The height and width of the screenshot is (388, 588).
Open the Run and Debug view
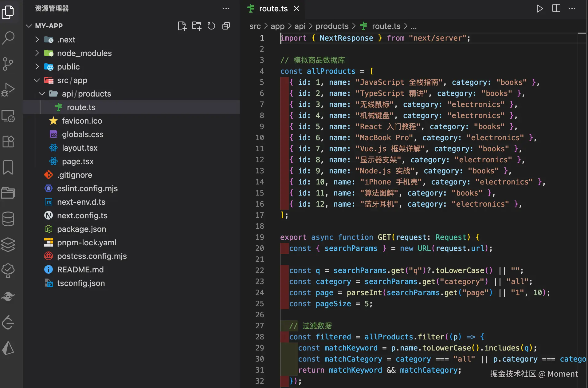click(8, 90)
